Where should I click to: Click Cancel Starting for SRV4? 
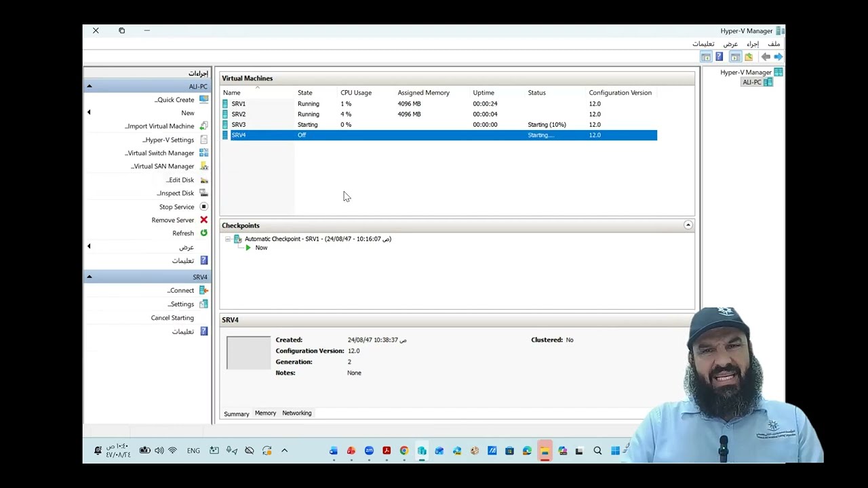172,318
